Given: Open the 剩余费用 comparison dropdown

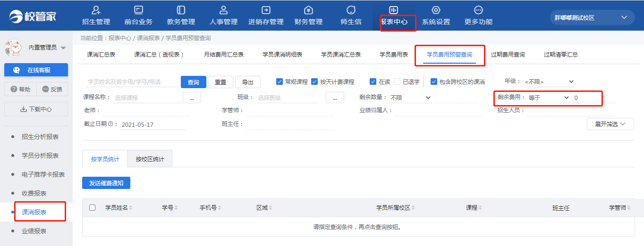Looking at the screenshot, I should click(x=549, y=98).
